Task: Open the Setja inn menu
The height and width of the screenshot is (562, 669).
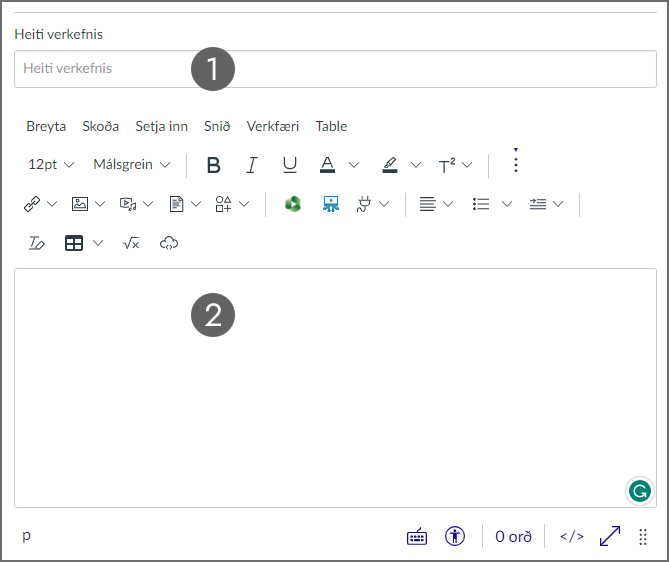Action: (161, 126)
